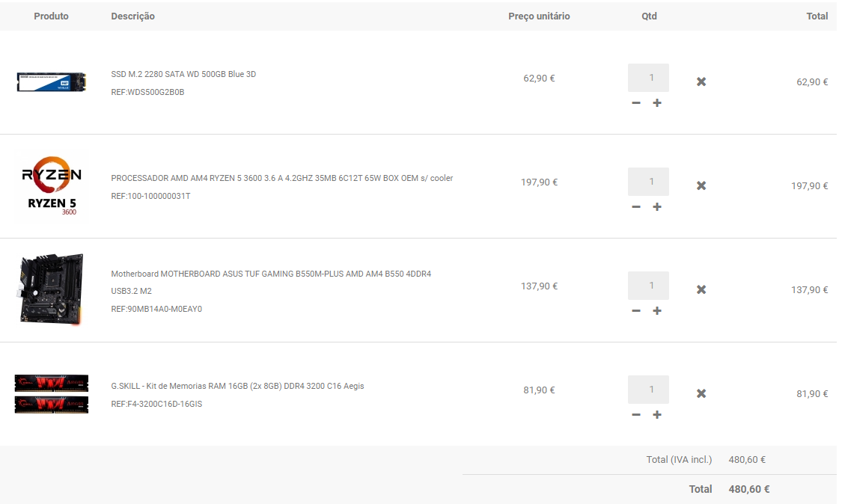Delete the ASUS TUF motherboard from cart
845x504 pixels.
click(x=701, y=289)
